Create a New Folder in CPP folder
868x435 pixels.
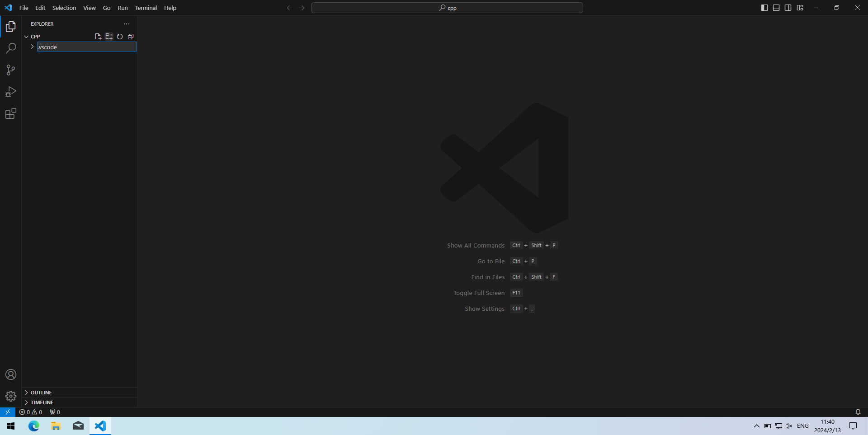(109, 37)
